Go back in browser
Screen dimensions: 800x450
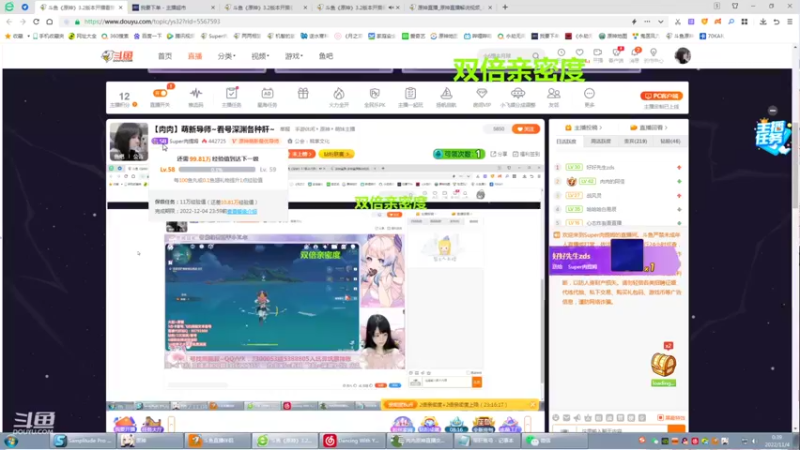point(9,22)
